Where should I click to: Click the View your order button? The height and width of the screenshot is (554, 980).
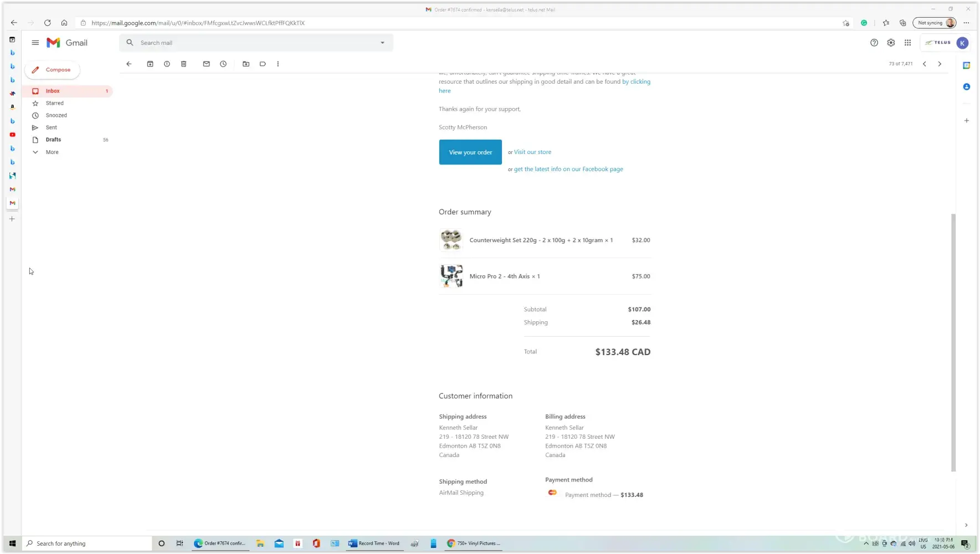click(x=470, y=152)
